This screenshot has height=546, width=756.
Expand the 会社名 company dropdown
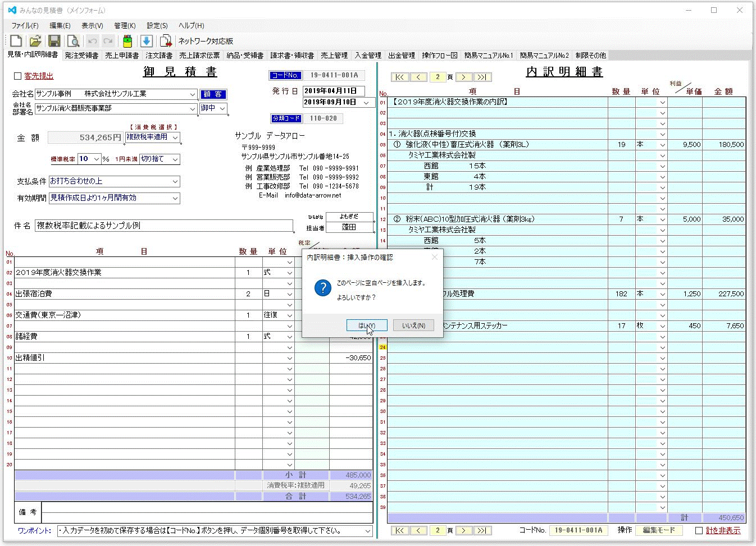click(x=192, y=94)
